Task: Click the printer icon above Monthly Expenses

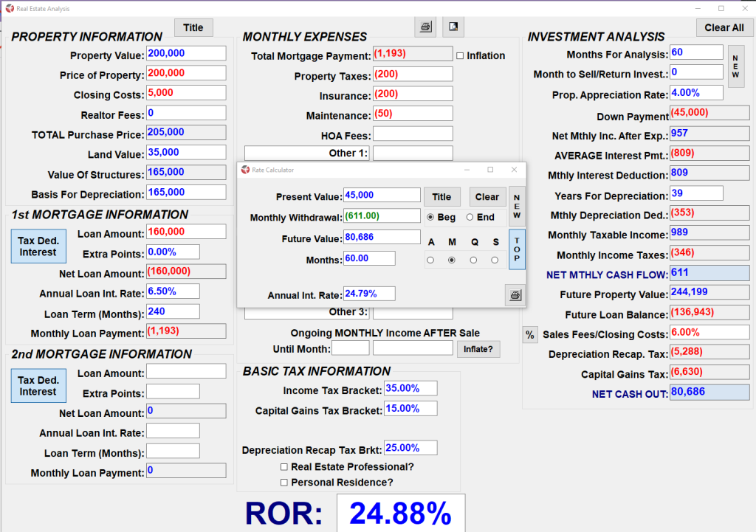Action: click(x=425, y=27)
